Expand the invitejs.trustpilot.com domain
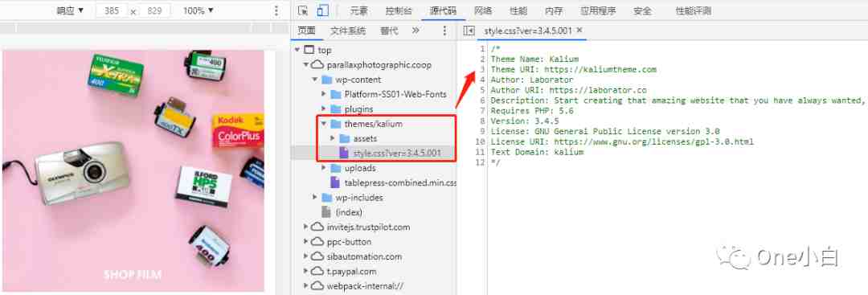This screenshot has height=295, width=868. (306, 227)
